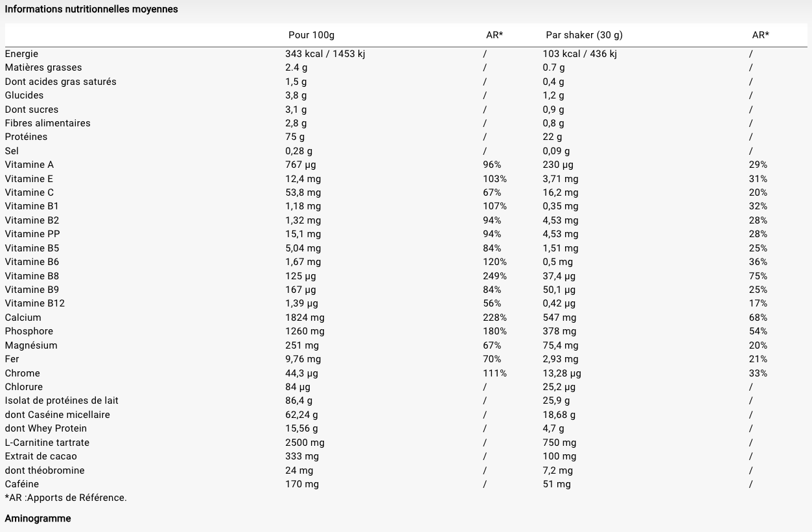Image resolution: width=812 pixels, height=532 pixels.
Task: Select the Pour 100g column header
Action: (x=311, y=35)
